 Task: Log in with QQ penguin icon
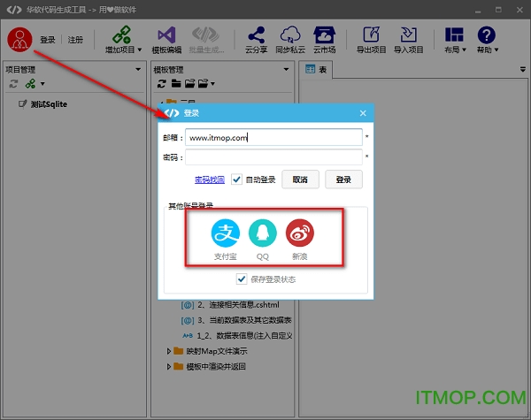263,233
